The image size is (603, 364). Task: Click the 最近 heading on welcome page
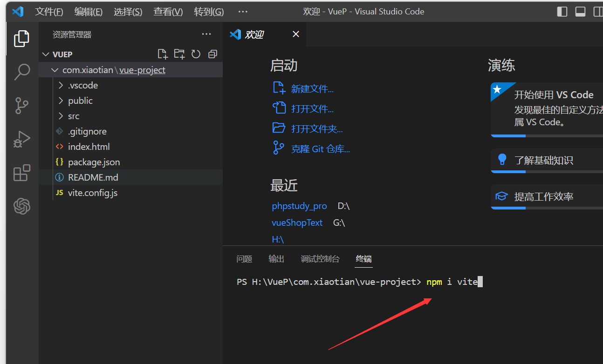(284, 185)
